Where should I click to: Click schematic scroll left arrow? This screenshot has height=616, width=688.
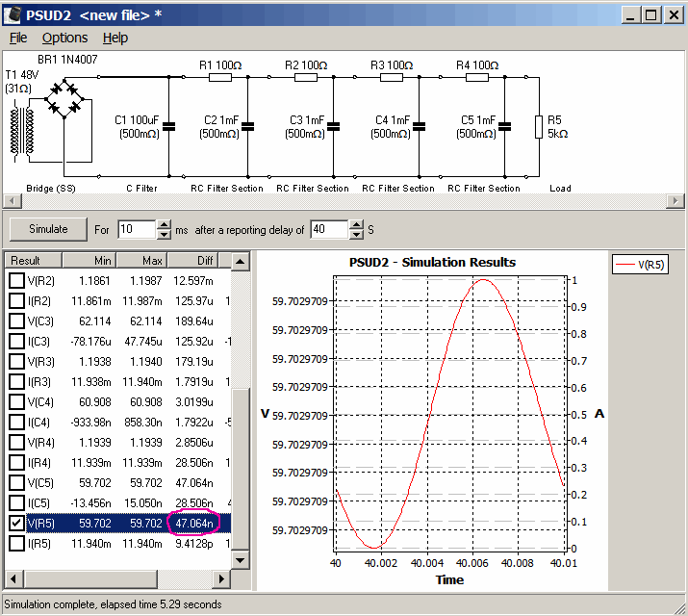click(13, 201)
